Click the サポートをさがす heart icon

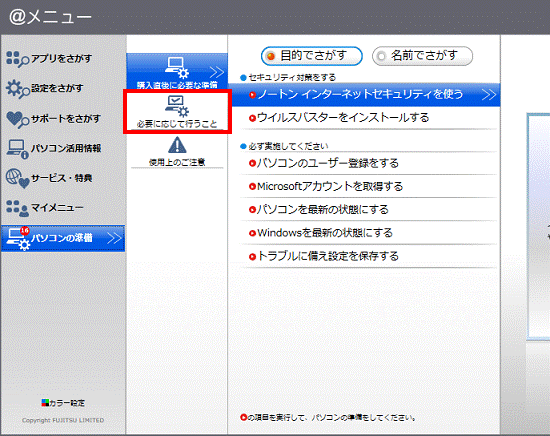pyautogui.click(x=18, y=119)
